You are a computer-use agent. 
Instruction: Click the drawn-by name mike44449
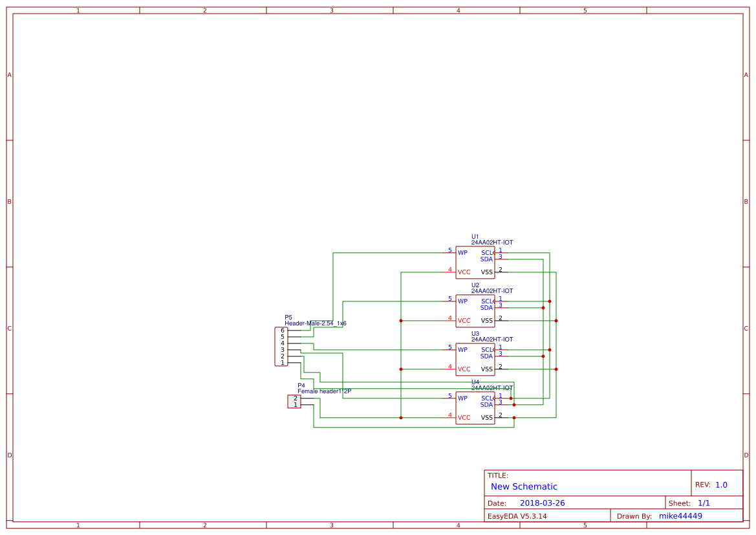pos(680,516)
